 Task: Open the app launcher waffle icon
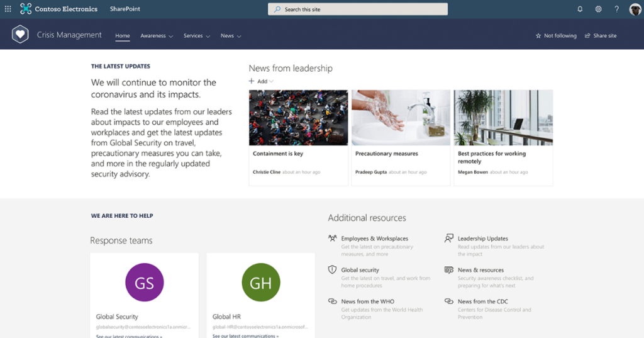click(8, 9)
